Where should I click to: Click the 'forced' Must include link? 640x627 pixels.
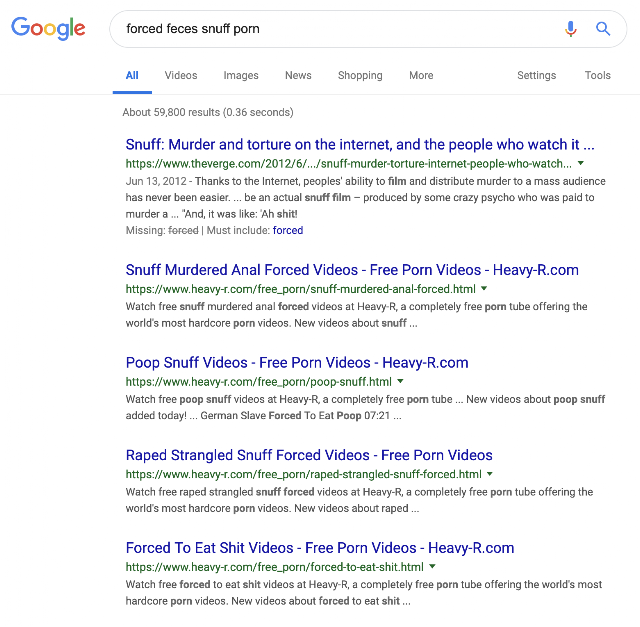288,230
